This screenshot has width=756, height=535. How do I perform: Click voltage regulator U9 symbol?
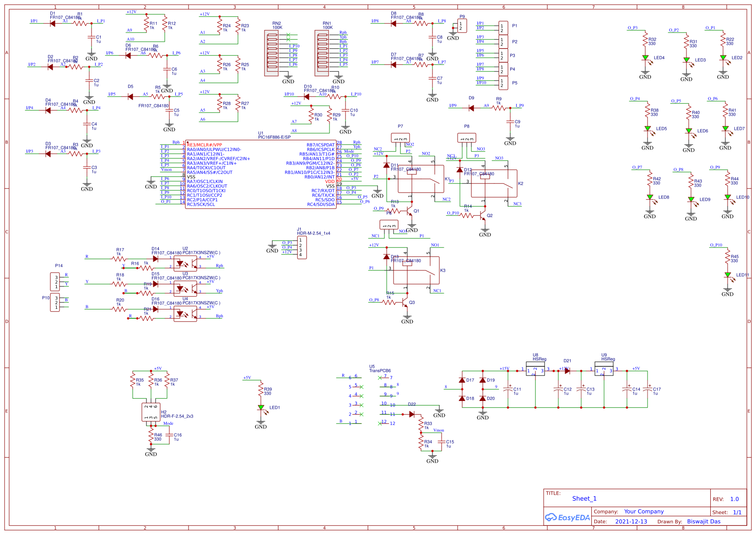pyautogui.click(x=604, y=369)
